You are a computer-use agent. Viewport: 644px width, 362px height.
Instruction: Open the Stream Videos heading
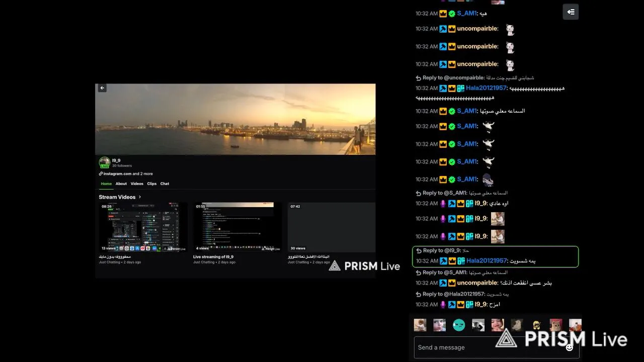[117, 197]
